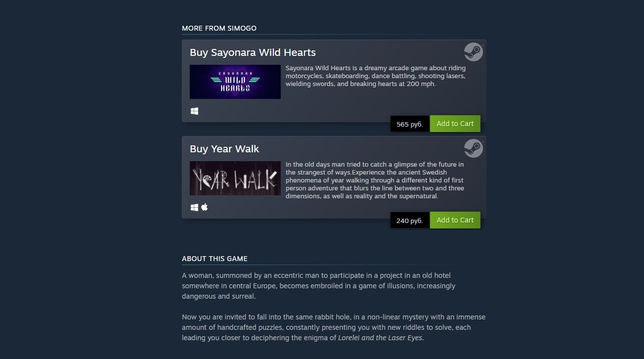Click the Year Walk description text

(x=375, y=180)
